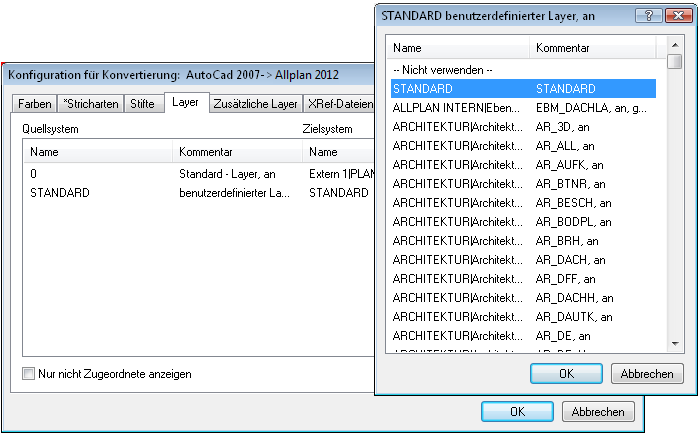Screen dimensions: 698x433
Task: Select the AR_BTNR, an layer row
Action: 523,184
